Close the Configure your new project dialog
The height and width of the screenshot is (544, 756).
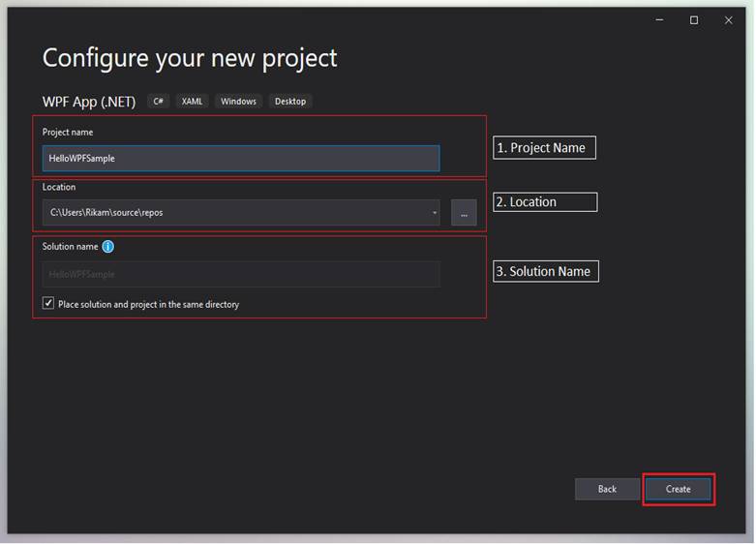729,20
